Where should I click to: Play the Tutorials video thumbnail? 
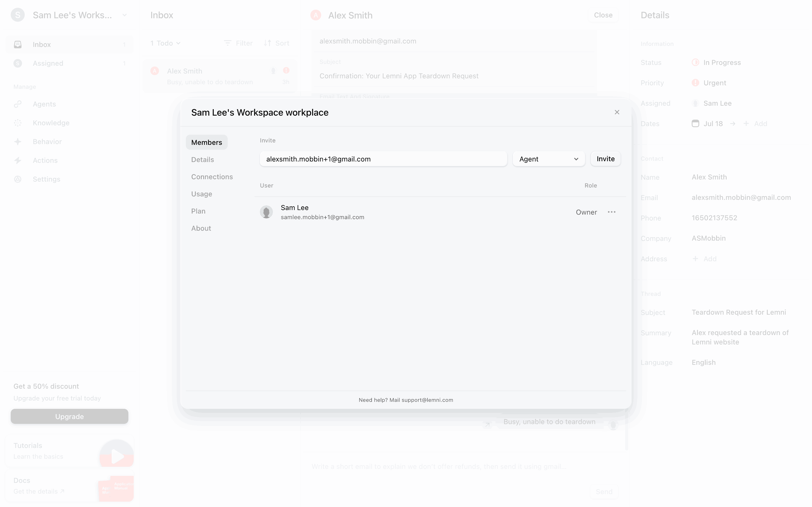point(117,456)
